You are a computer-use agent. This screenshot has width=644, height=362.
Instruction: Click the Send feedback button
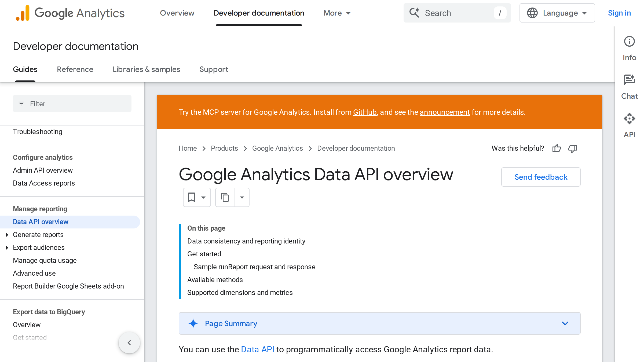[x=541, y=177]
